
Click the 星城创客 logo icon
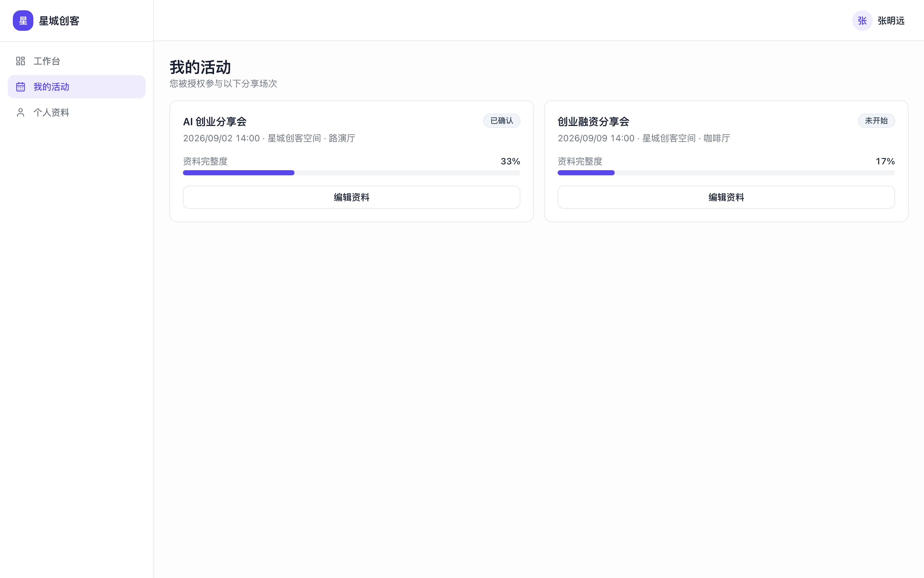(23, 21)
